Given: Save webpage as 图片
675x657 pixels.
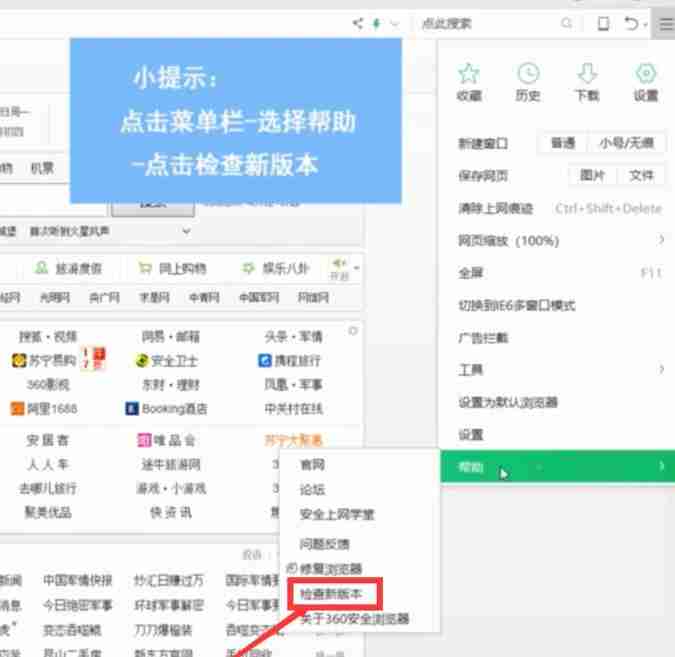Looking at the screenshot, I should pyautogui.click(x=593, y=175).
